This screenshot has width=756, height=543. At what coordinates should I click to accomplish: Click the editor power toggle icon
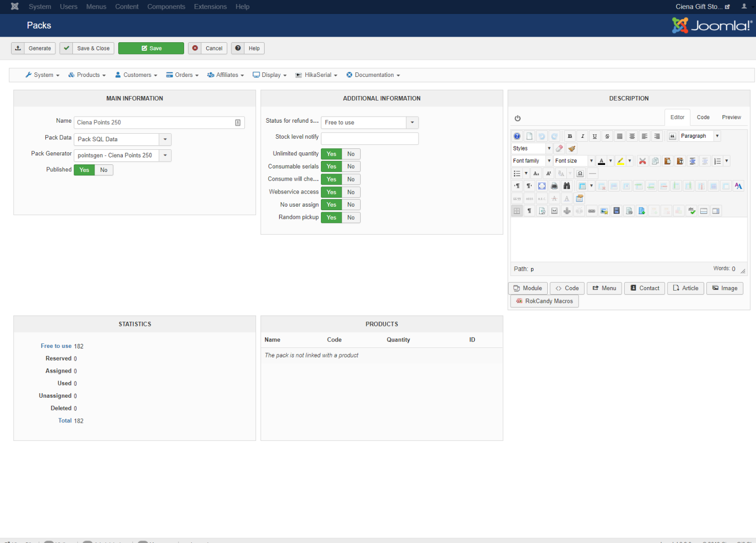(x=518, y=119)
